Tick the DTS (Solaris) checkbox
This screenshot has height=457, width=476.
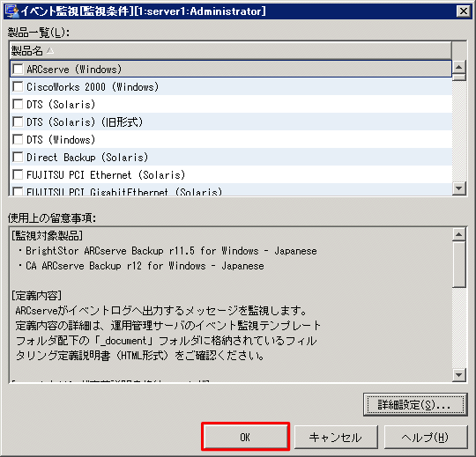point(18,104)
